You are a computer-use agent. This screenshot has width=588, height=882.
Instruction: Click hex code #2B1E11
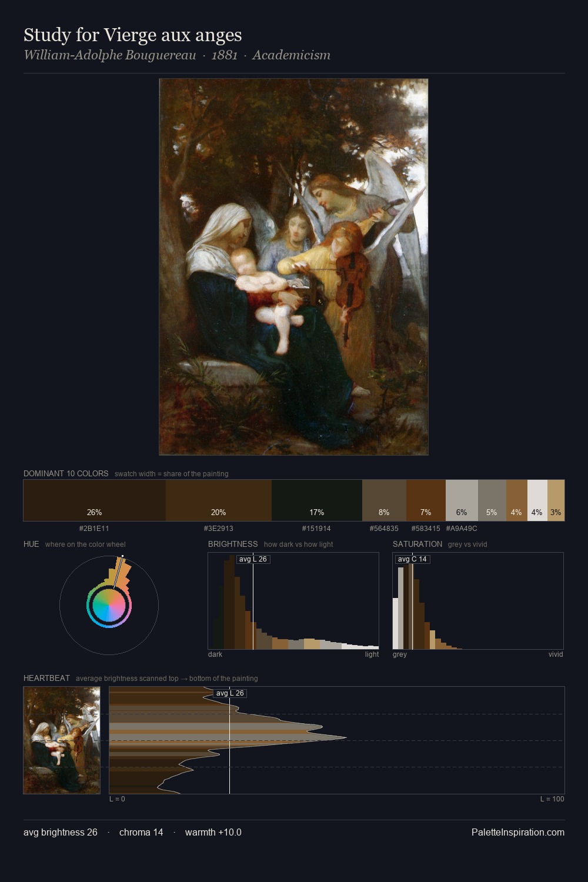(94, 529)
